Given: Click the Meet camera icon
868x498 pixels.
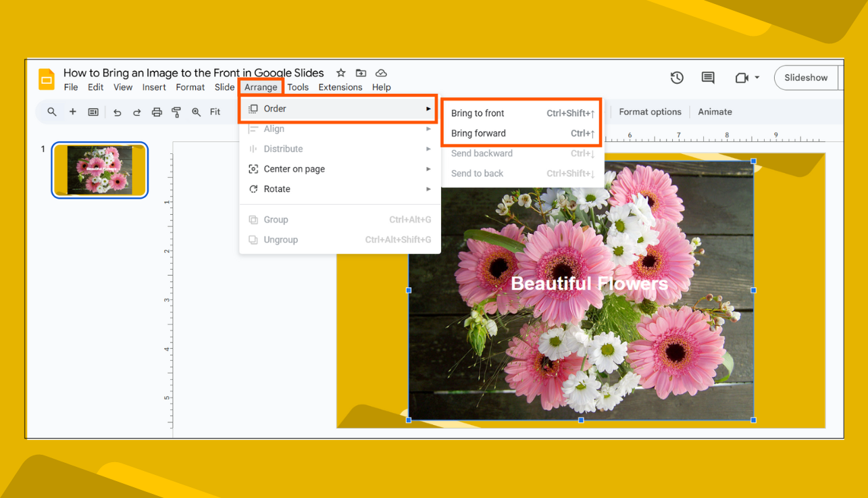Looking at the screenshot, I should [x=740, y=78].
